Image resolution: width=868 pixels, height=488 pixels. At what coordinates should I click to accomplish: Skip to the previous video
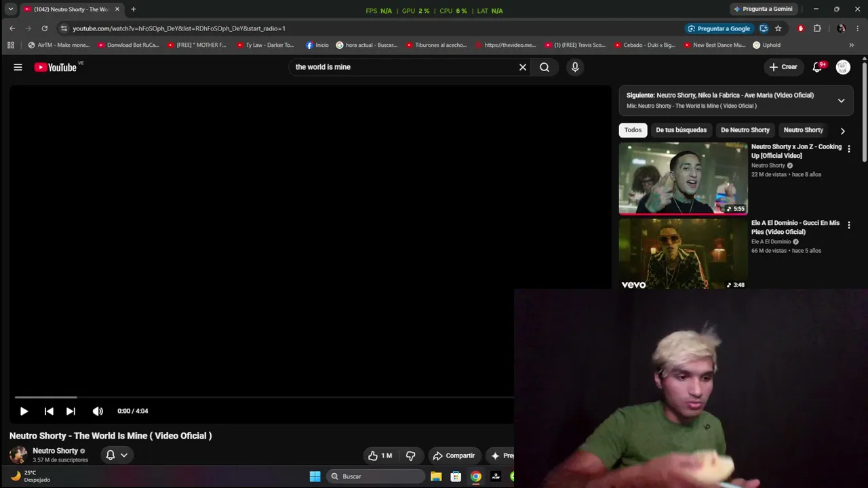(x=49, y=411)
